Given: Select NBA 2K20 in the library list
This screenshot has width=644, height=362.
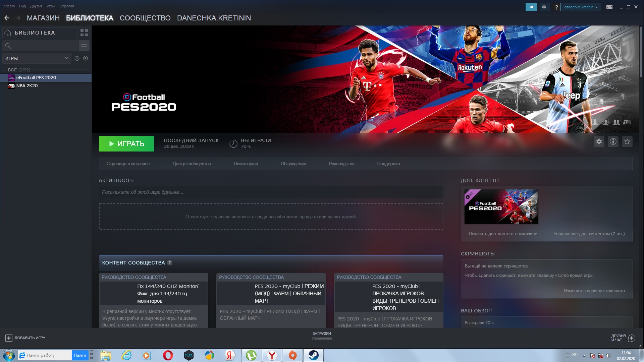Looking at the screenshot, I should pyautogui.click(x=46, y=86).
